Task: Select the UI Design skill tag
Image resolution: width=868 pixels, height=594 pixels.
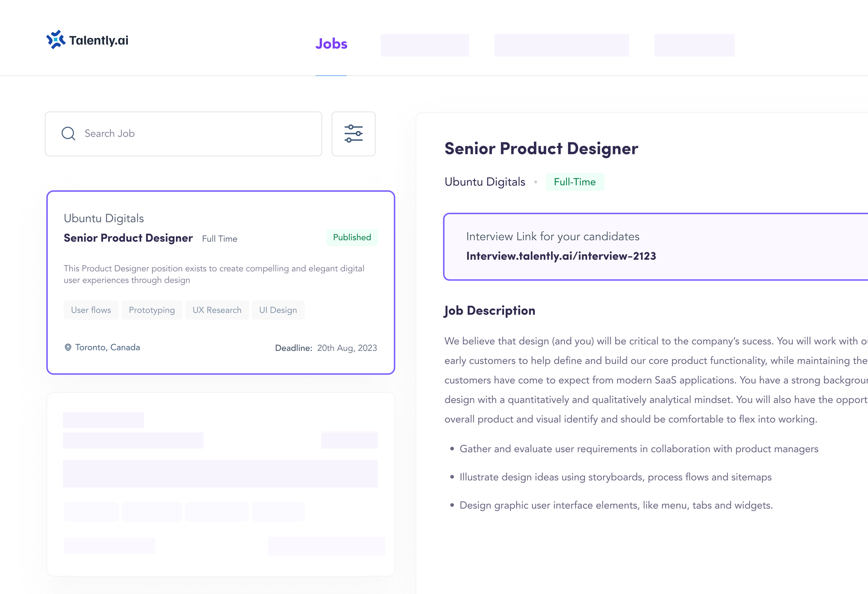Action: point(278,310)
